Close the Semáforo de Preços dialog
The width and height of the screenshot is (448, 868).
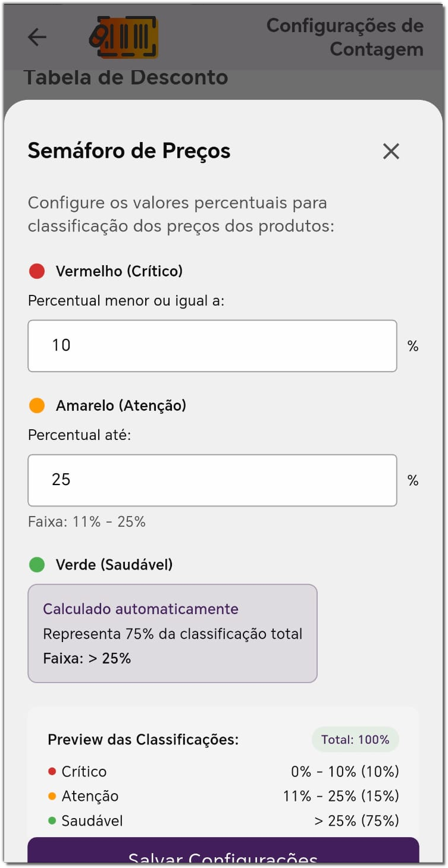[x=391, y=152]
